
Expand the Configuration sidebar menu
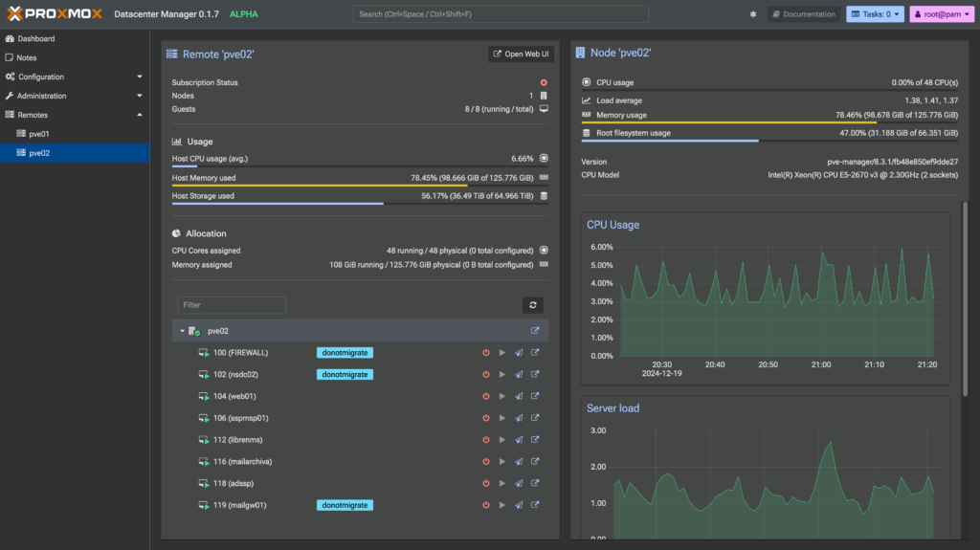75,77
